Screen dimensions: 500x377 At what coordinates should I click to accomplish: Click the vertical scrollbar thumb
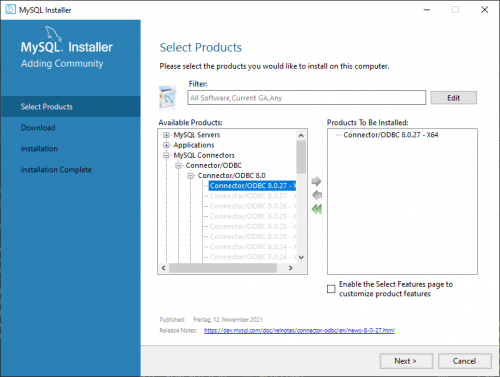tap(301, 157)
